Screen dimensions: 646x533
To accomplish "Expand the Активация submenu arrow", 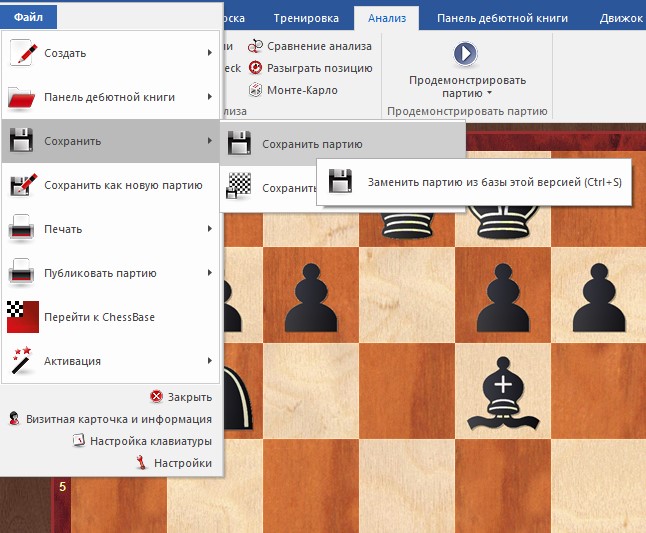I will pyautogui.click(x=209, y=361).
